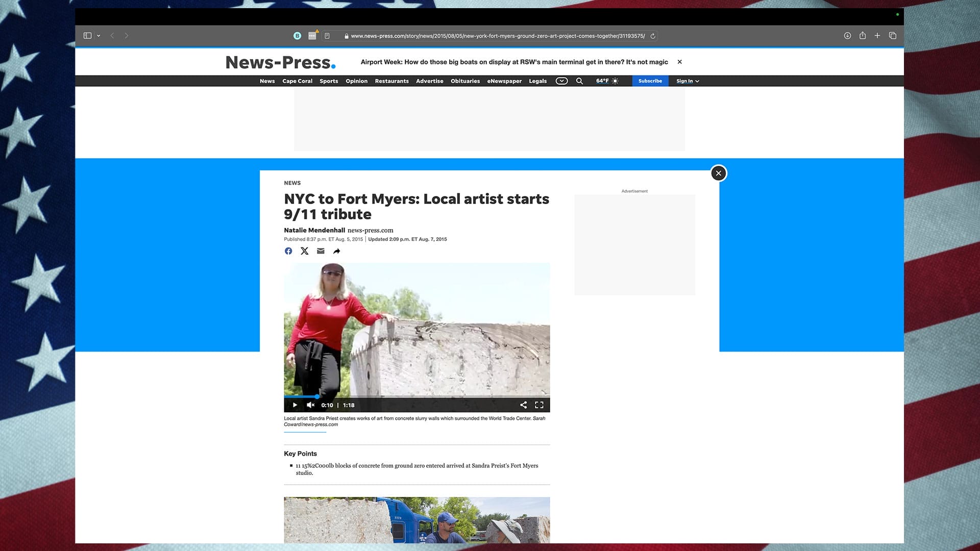
Task: Toggle Safari sidebar
Action: coord(87,36)
